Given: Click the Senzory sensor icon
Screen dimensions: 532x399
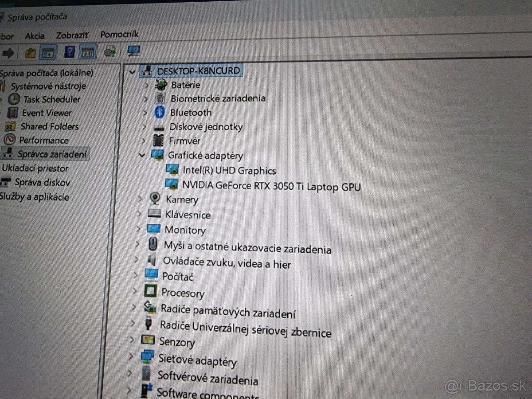Looking at the screenshot, I should pos(148,340).
